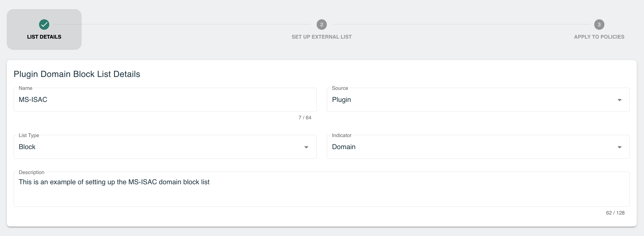Click the Indicator dropdown arrow
Viewport: 644px width, 236px height.
point(619,147)
